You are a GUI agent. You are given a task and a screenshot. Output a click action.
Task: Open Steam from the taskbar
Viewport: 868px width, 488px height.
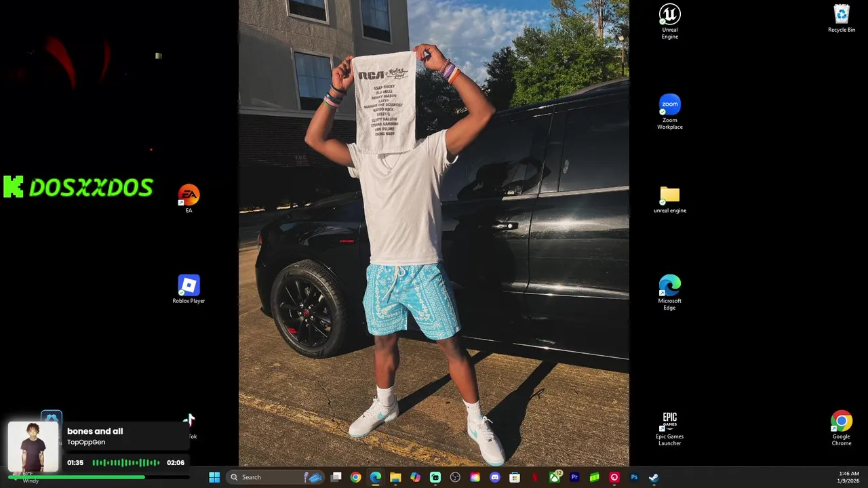[654, 477]
